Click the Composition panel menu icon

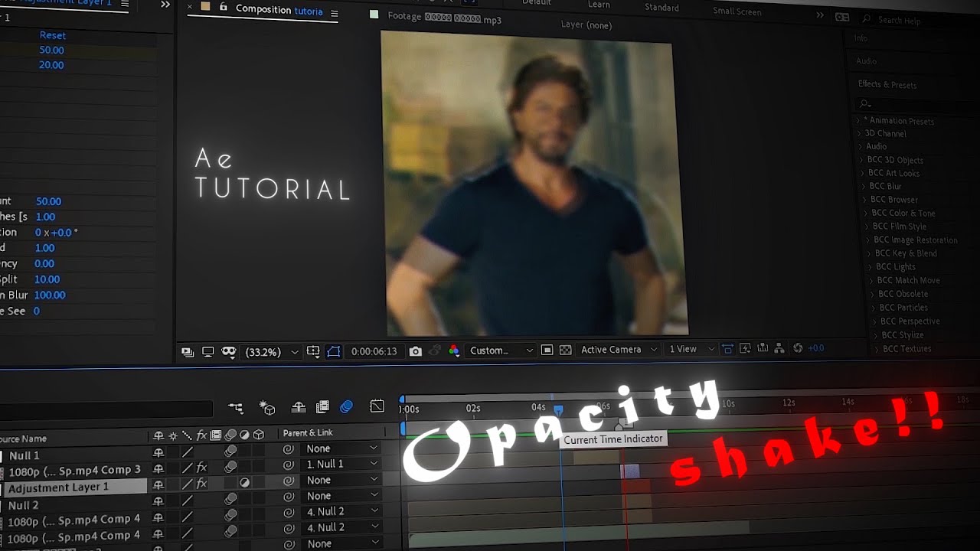tap(333, 12)
